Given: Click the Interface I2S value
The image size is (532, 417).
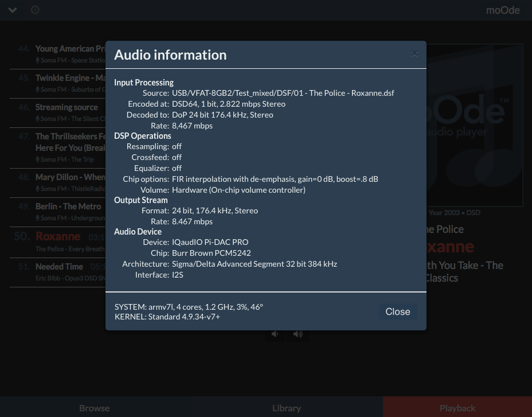Looking at the screenshot, I should tap(178, 275).
